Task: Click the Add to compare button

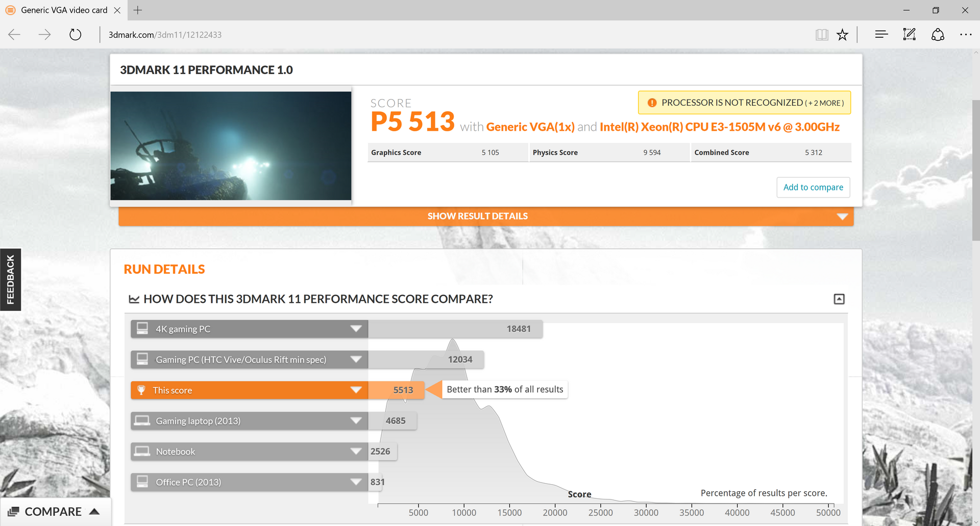Action: [813, 187]
